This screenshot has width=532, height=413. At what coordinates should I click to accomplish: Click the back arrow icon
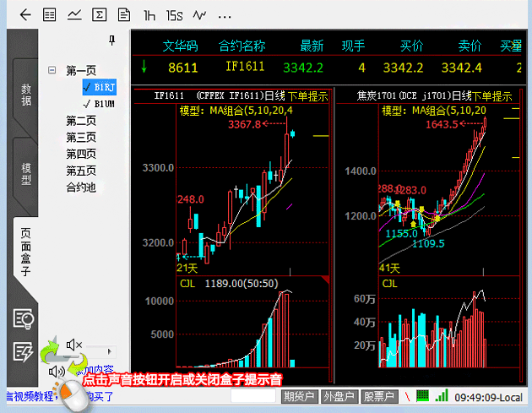click(x=24, y=14)
